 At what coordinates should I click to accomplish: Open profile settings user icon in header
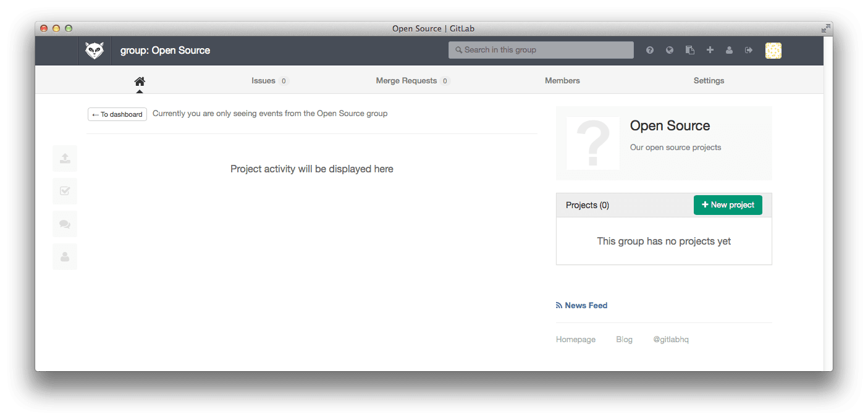pyautogui.click(x=730, y=50)
